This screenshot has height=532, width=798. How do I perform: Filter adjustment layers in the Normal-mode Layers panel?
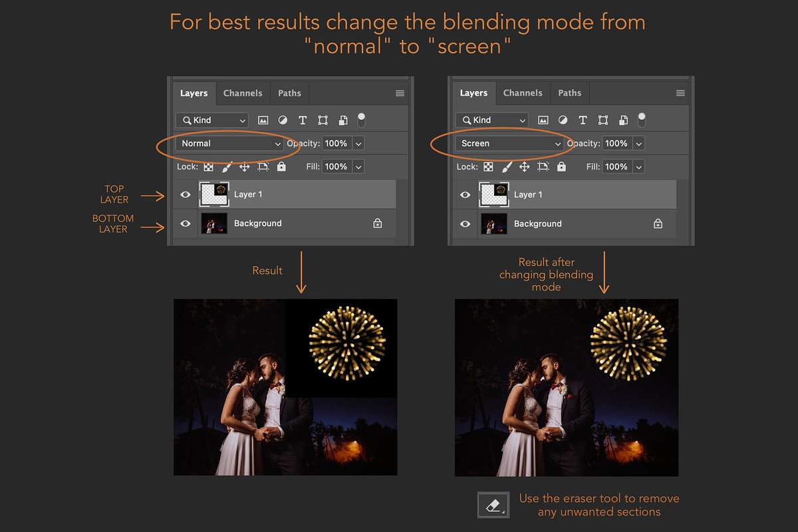click(x=283, y=120)
